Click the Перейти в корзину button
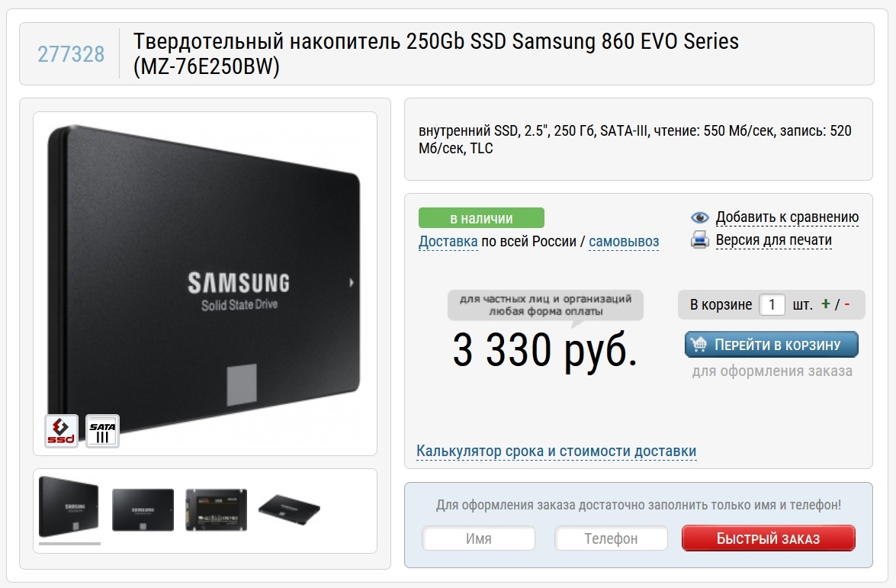The width and height of the screenshot is (896, 588). (772, 345)
